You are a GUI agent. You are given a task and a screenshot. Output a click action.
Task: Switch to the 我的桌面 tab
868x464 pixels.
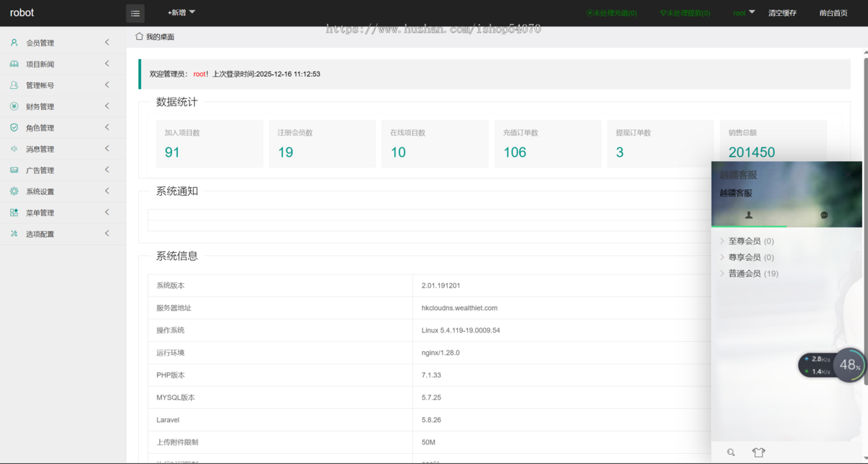[155, 37]
